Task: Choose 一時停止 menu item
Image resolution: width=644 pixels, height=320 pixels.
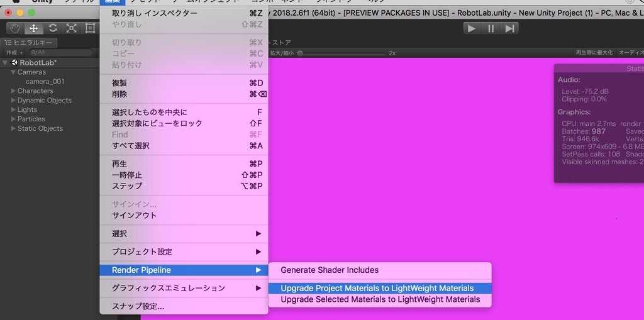Action: tap(184, 175)
